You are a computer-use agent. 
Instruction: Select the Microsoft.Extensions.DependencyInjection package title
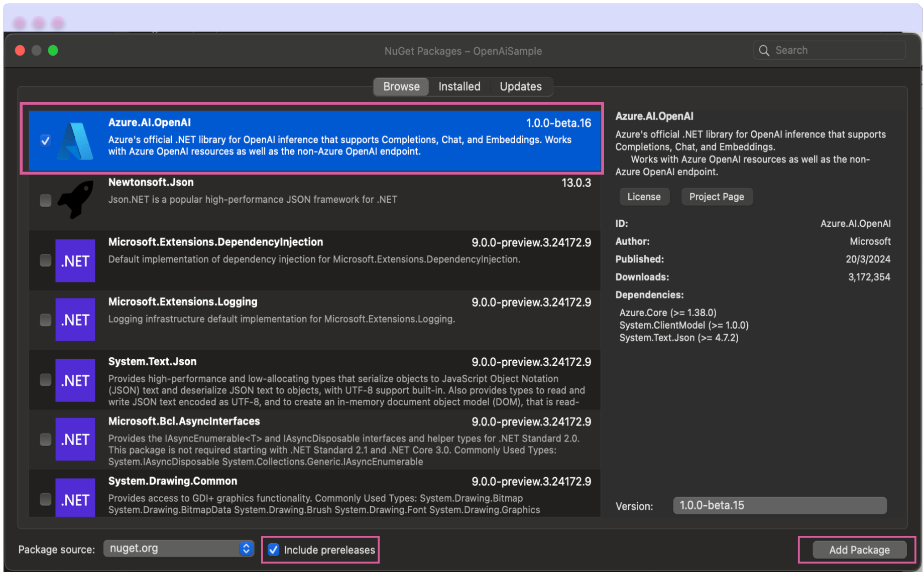coord(215,242)
